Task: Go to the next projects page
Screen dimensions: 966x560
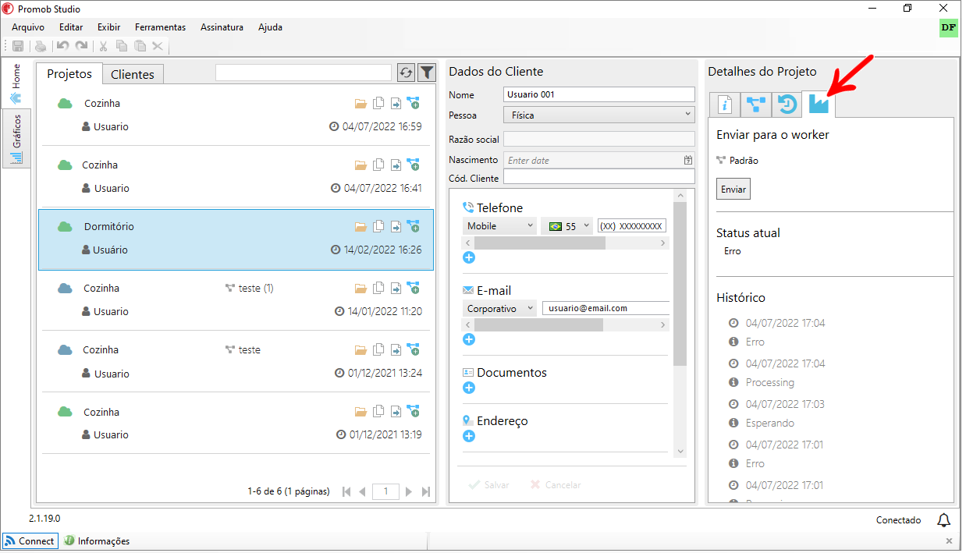Action: tap(409, 491)
